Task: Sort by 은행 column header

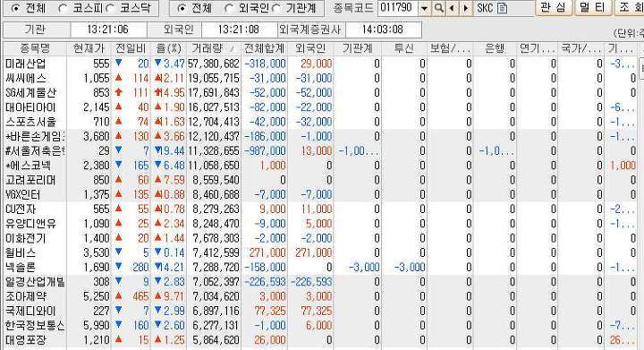Action: coord(495,48)
